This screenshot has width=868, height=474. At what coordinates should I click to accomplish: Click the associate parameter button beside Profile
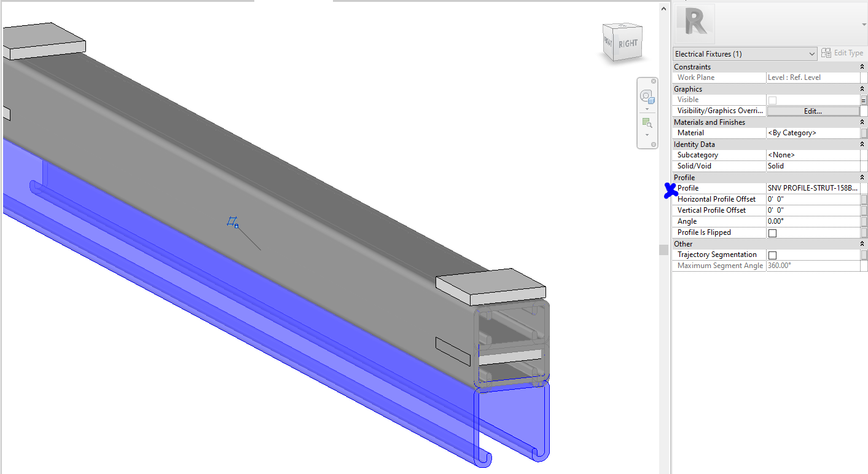(x=865, y=188)
